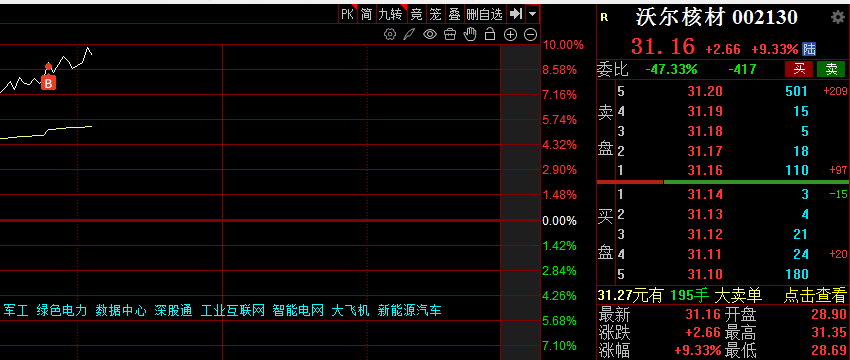Click the lowest price 28.69
Viewport: 850px width, 360px height.
pyautogui.click(x=828, y=351)
